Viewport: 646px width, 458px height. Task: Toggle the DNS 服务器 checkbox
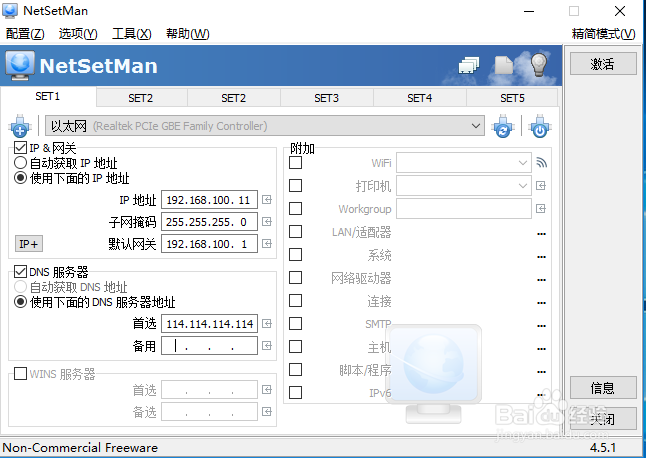point(21,271)
